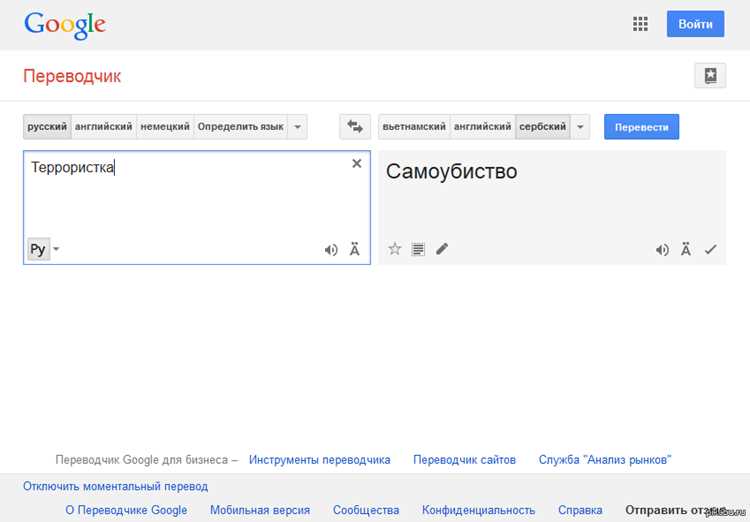Image resolution: width=750 pixels, height=522 pixels.
Task: Select вьетнамский as target language
Action: pos(414,127)
